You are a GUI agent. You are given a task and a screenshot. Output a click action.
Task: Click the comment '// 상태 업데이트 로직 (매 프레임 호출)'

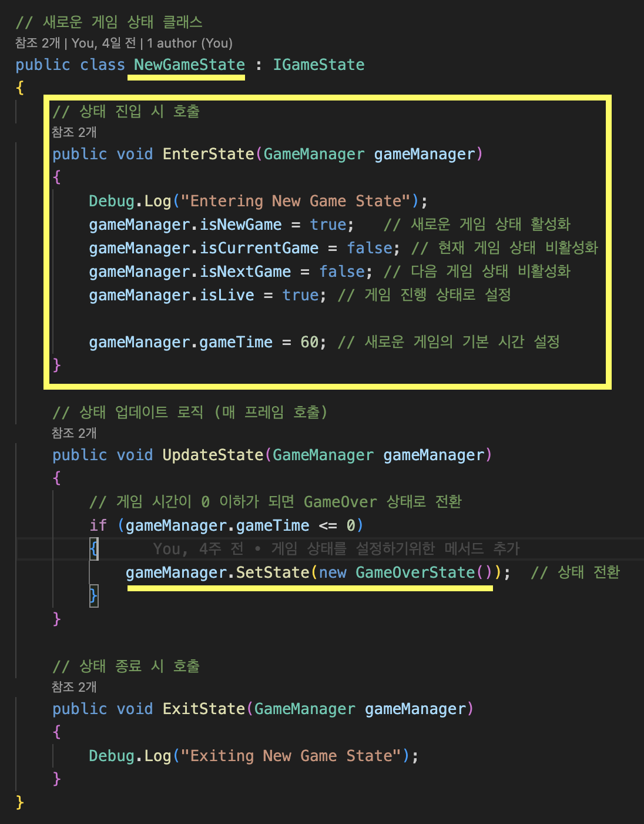(190, 413)
